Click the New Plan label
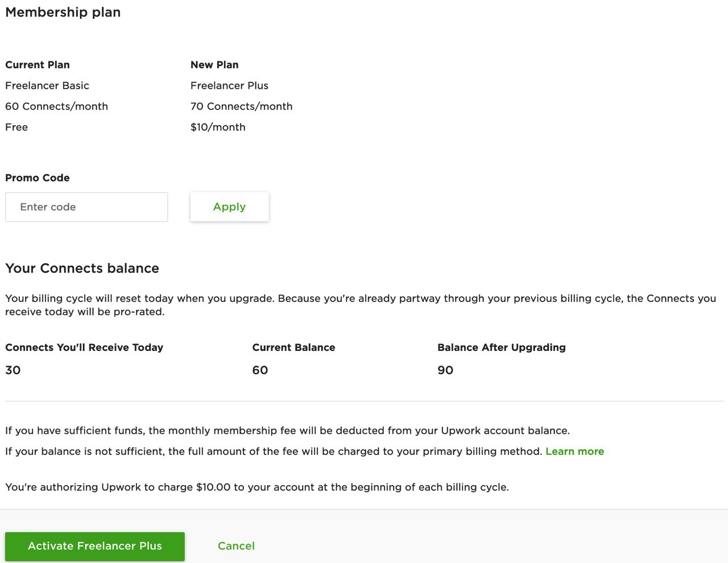The image size is (728, 563). click(x=214, y=65)
